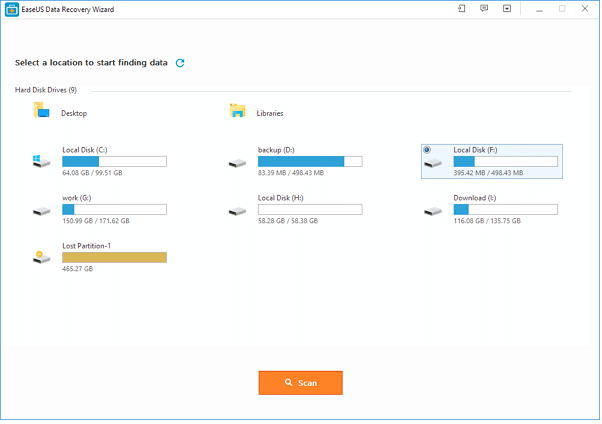Click 'Select a location to start finding data' heading
The height and width of the screenshot is (424, 602).
(91, 63)
